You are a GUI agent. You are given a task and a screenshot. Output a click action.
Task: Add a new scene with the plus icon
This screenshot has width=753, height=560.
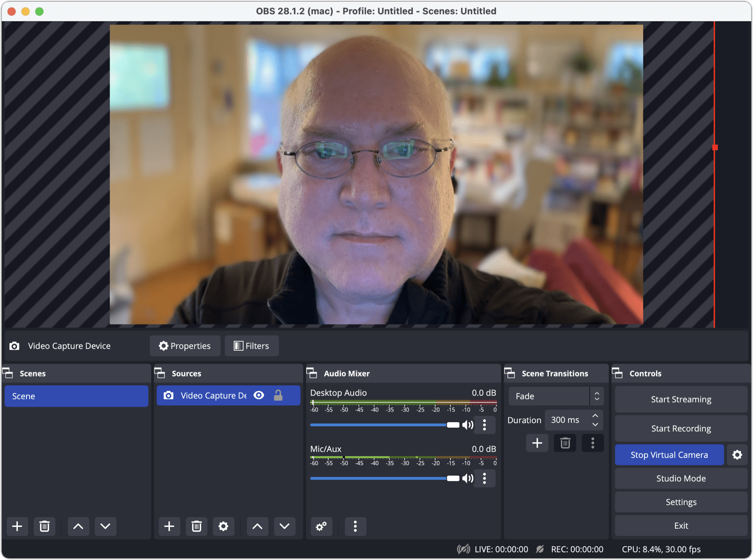click(x=17, y=526)
